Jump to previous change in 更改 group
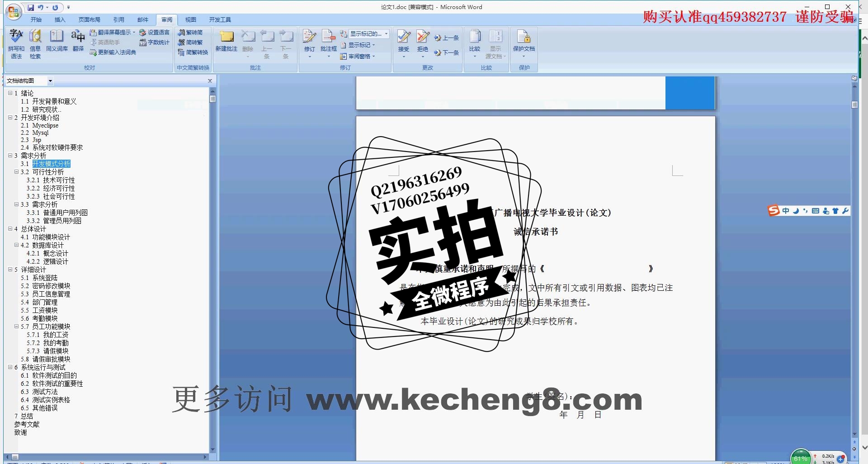 [447, 38]
